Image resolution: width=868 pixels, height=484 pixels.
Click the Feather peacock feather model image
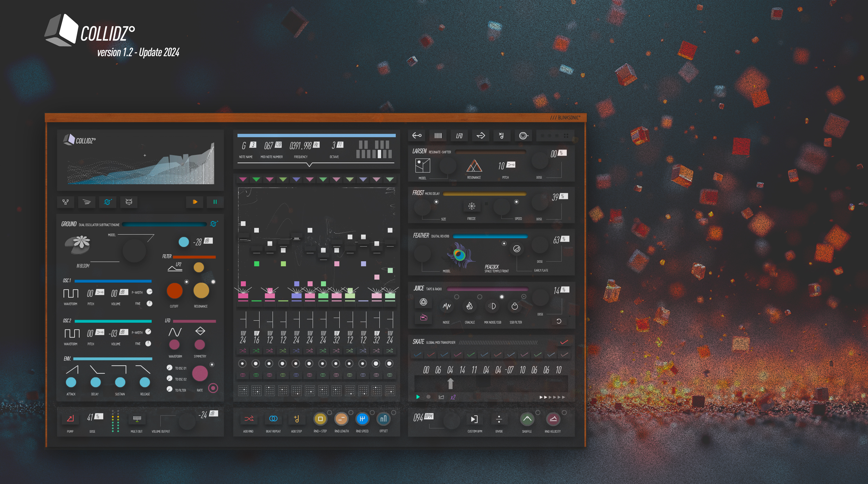pos(461,255)
